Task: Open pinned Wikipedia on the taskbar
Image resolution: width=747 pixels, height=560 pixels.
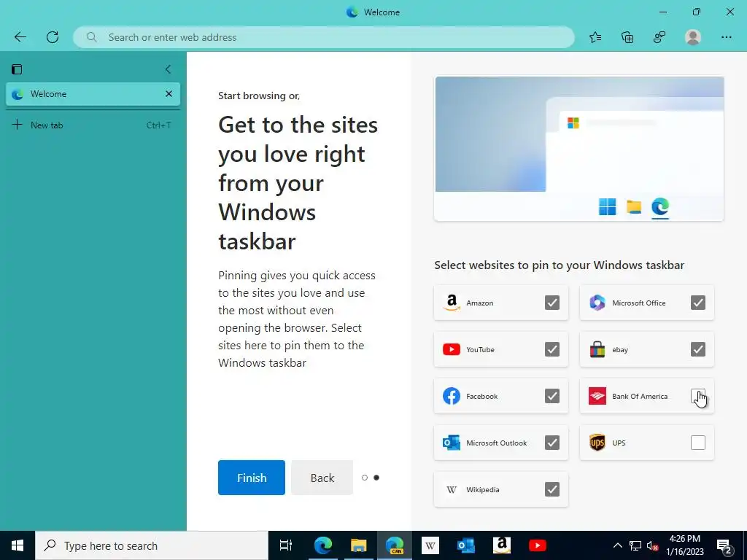Action: pos(430,545)
